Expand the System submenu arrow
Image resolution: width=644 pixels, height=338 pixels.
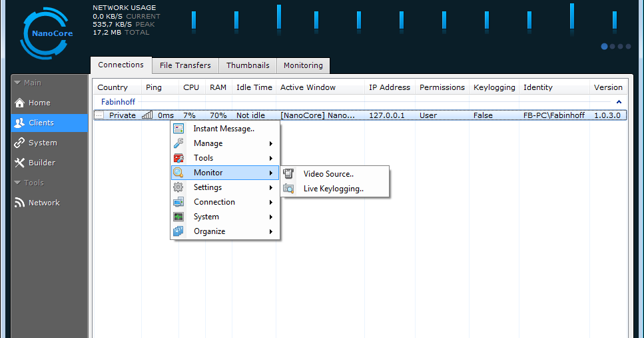[271, 217]
